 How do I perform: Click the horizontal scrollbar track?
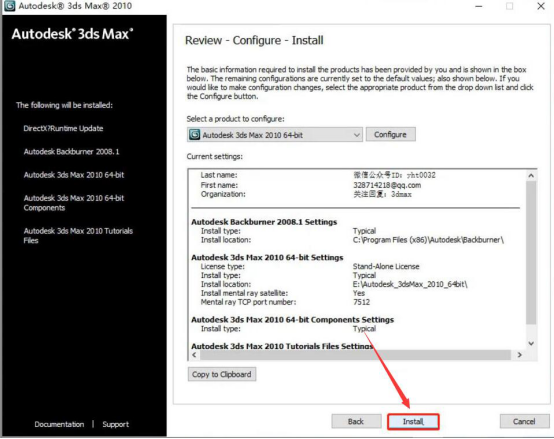tap(355, 355)
